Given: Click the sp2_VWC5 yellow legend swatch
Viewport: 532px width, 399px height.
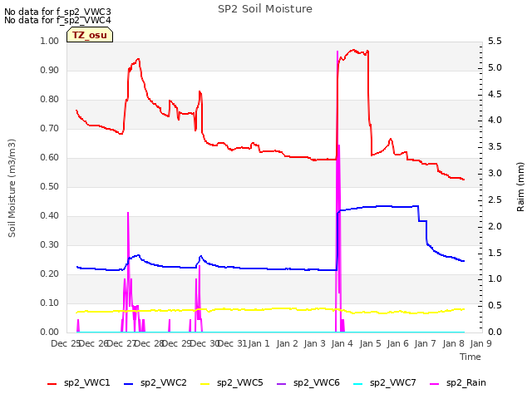Looking at the screenshot, I should (205, 384).
